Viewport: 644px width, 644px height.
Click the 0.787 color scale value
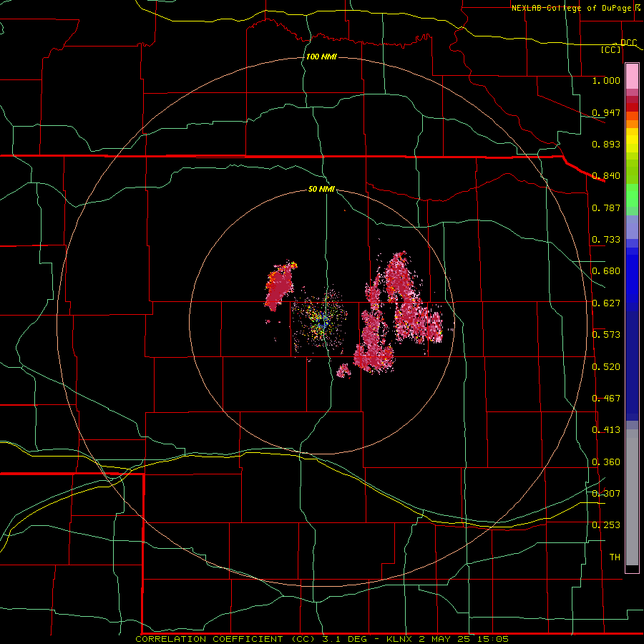point(606,208)
